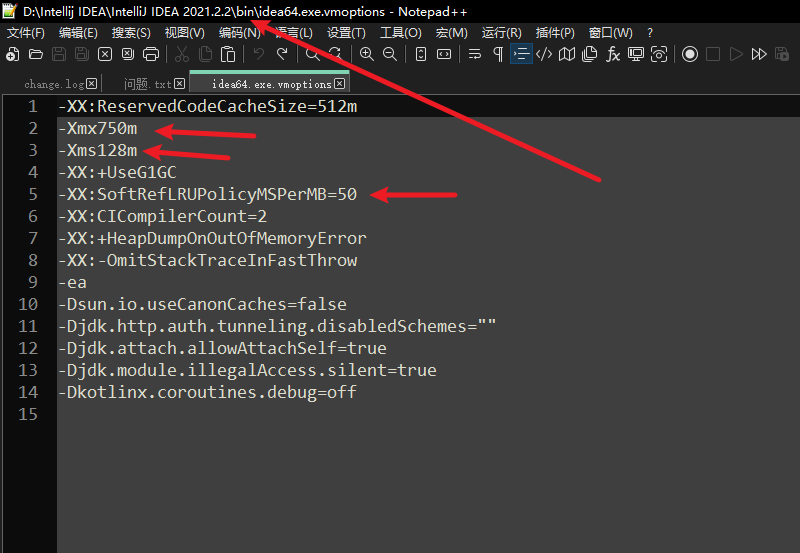Create a new file with the New icon
Image resolution: width=800 pixels, height=553 pixels.
13,54
